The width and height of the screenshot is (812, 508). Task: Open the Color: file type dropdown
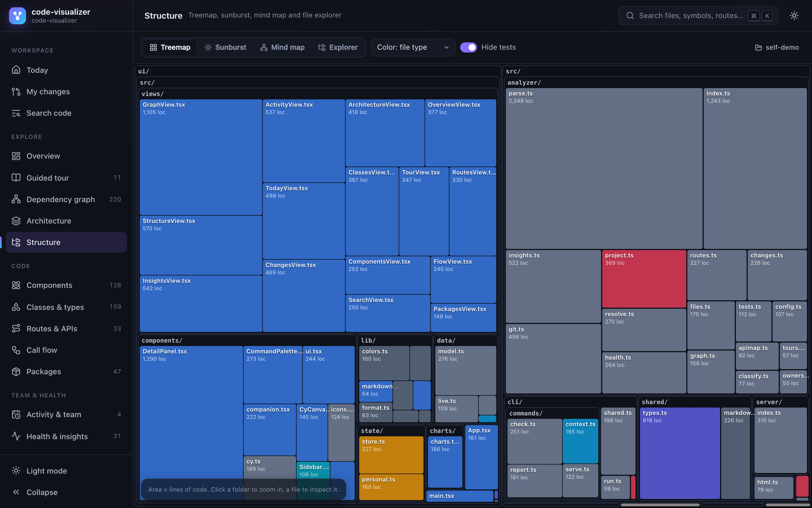click(413, 47)
